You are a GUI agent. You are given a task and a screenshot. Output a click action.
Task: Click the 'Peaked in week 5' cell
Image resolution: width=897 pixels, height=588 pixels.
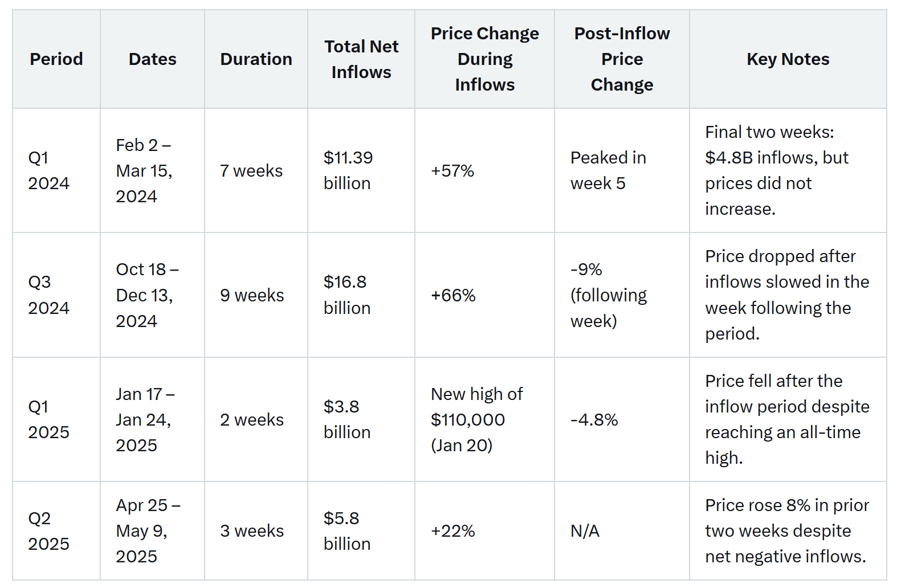(607, 170)
